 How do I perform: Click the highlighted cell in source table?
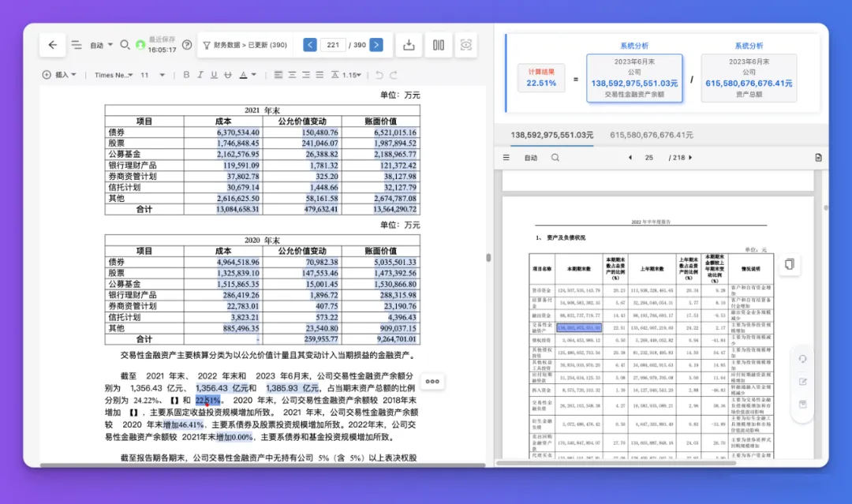click(x=579, y=328)
